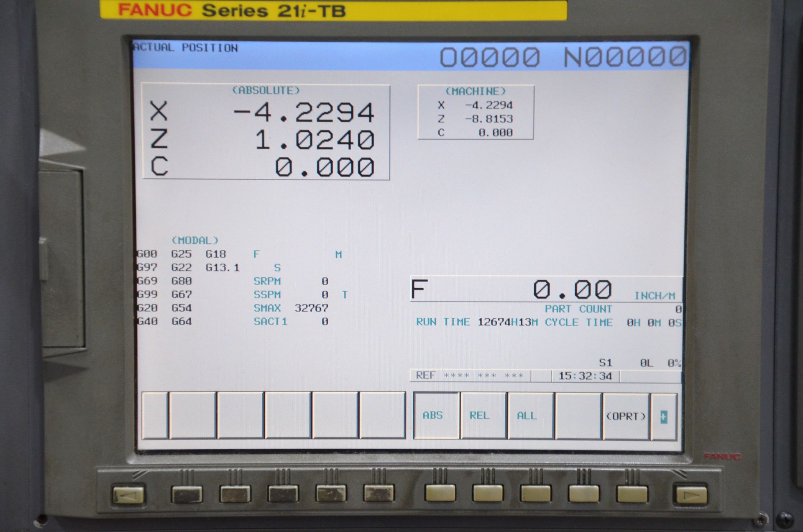Click the O0000 program number
This screenshot has width=803, height=532.
click(x=490, y=57)
